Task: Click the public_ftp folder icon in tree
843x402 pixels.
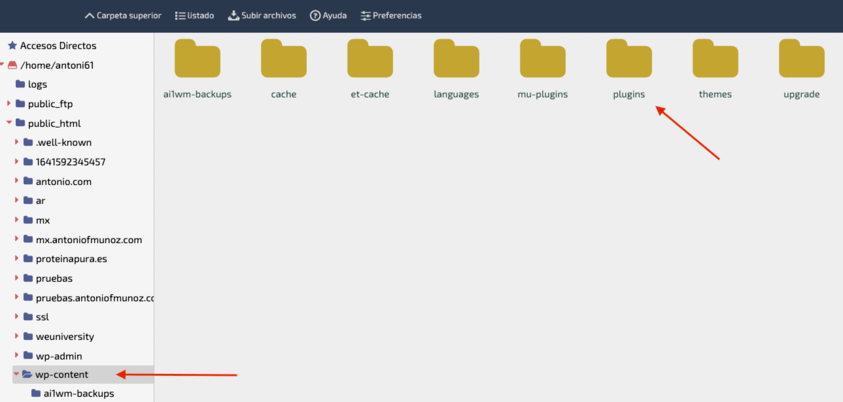Action: pyautogui.click(x=20, y=104)
